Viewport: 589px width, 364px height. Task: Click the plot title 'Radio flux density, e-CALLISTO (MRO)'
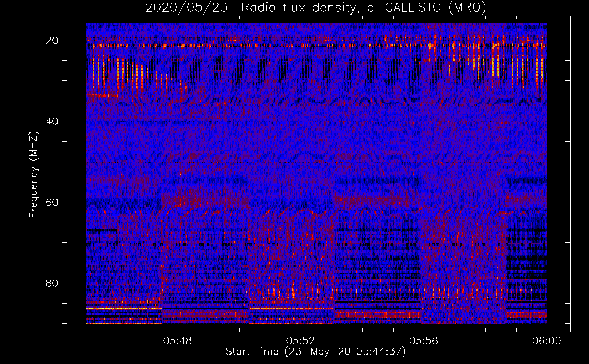(x=364, y=7)
